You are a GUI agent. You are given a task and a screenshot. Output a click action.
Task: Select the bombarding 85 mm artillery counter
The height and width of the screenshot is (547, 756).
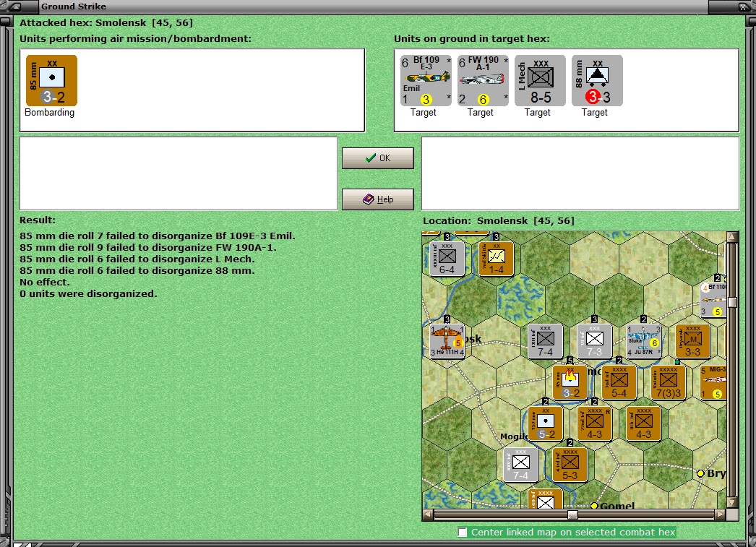pos(51,80)
